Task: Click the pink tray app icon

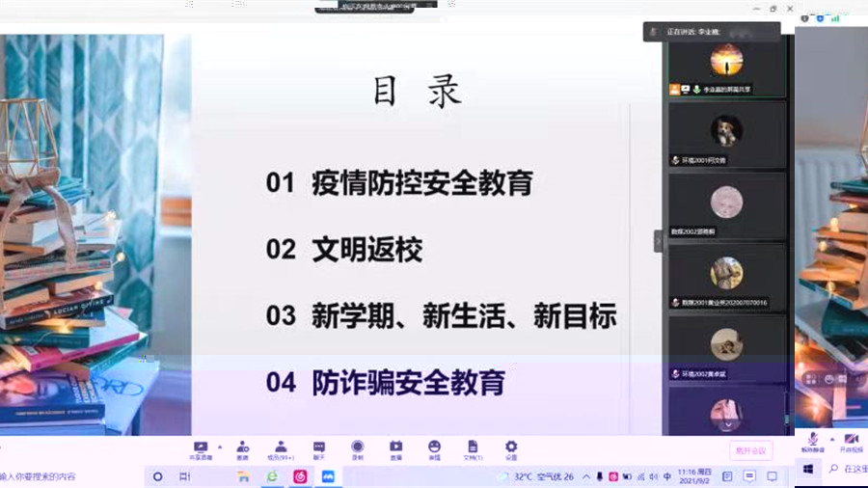Action: point(613,476)
